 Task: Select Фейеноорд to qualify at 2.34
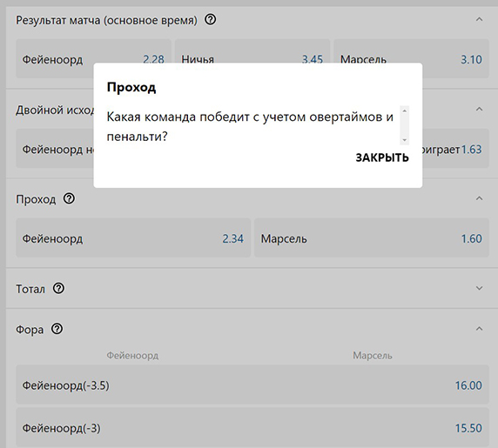[x=133, y=237]
